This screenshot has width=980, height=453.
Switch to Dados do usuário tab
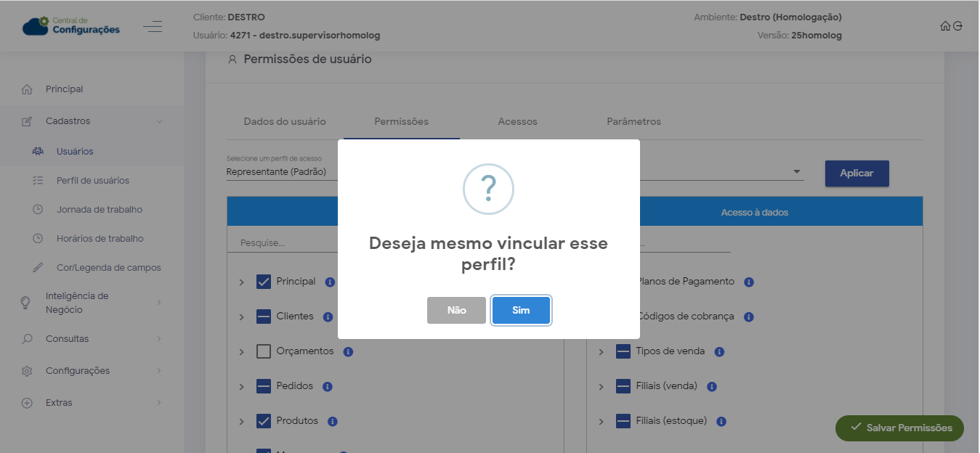click(x=285, y=121)
